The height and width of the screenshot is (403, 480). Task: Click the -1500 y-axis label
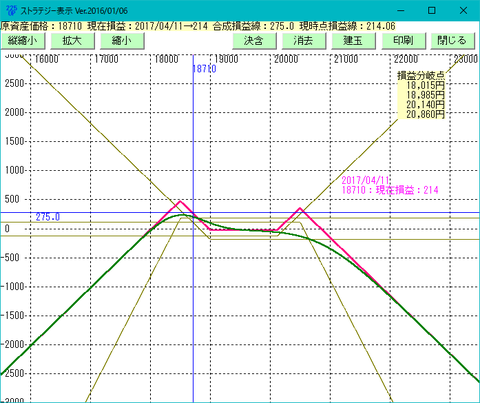(13, 315)
